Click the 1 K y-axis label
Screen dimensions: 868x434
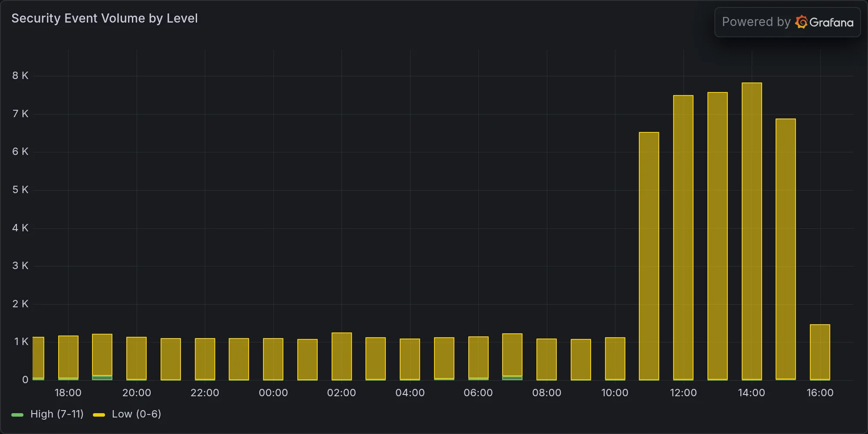(21, 342)
